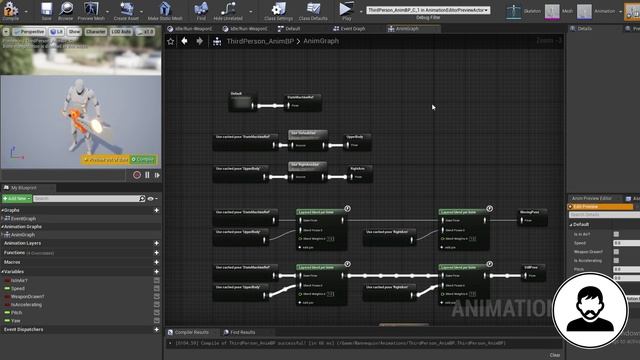
Task: Click the AnimGraph breadcrumb hierarchy icon
Action: (x=217, y=41)
